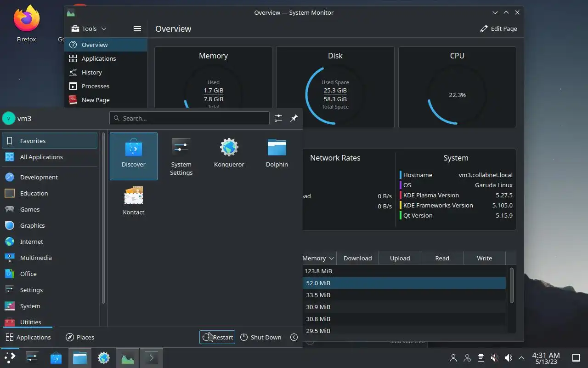The width and height of the screenshot is (588, 368).
Task: Click the System Monitor taskbar icon
Action: tap(128, 358)
